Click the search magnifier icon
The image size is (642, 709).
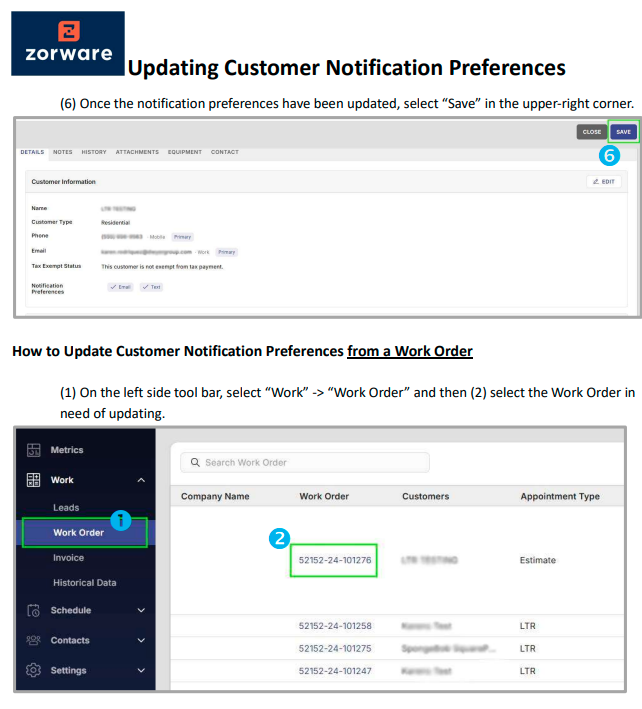195,462
